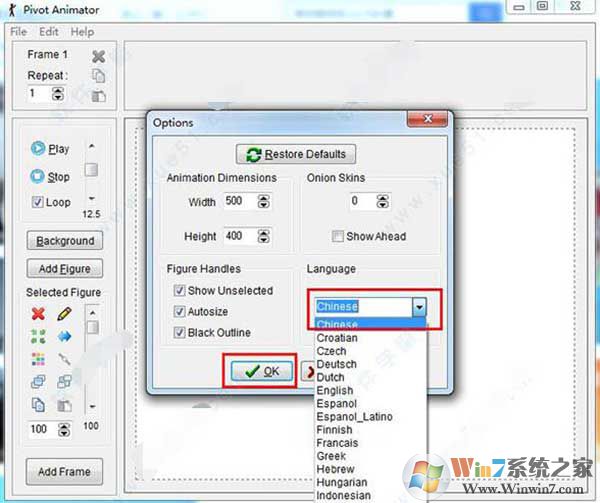The image size is (600, 503).
Task: Select Espanol_Latino language option
Action: pyautogui.click(x=370, y=416)
